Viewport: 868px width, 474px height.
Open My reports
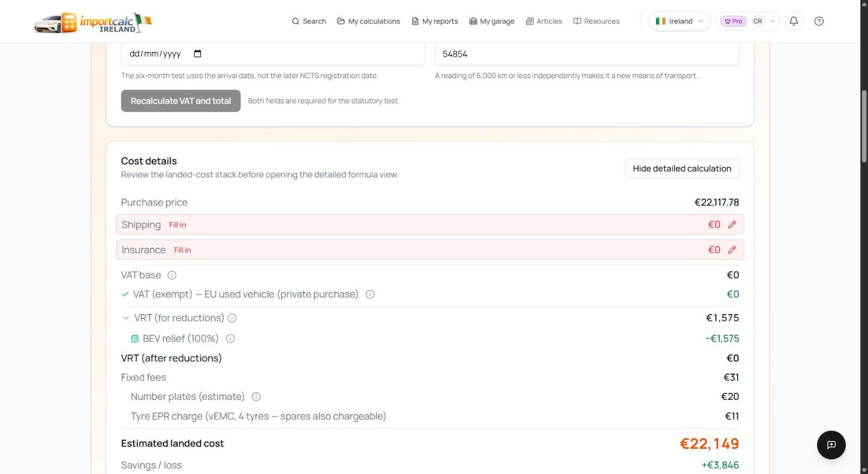(x=435, y=21)
